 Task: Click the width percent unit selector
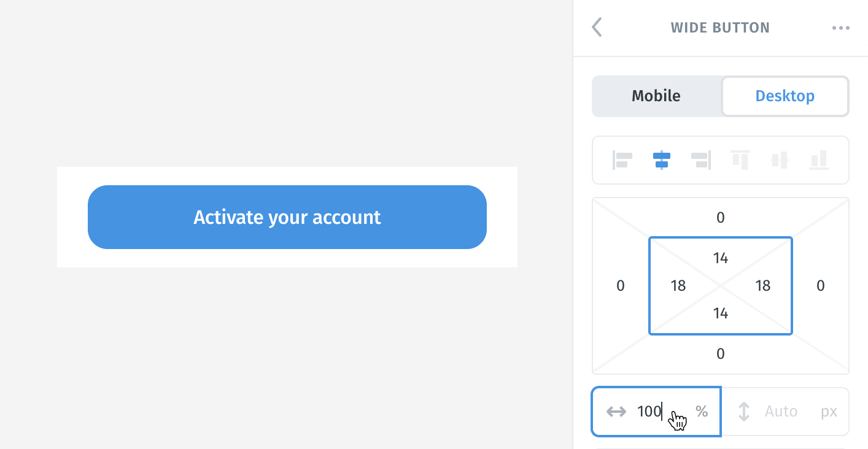pos(702,412)
